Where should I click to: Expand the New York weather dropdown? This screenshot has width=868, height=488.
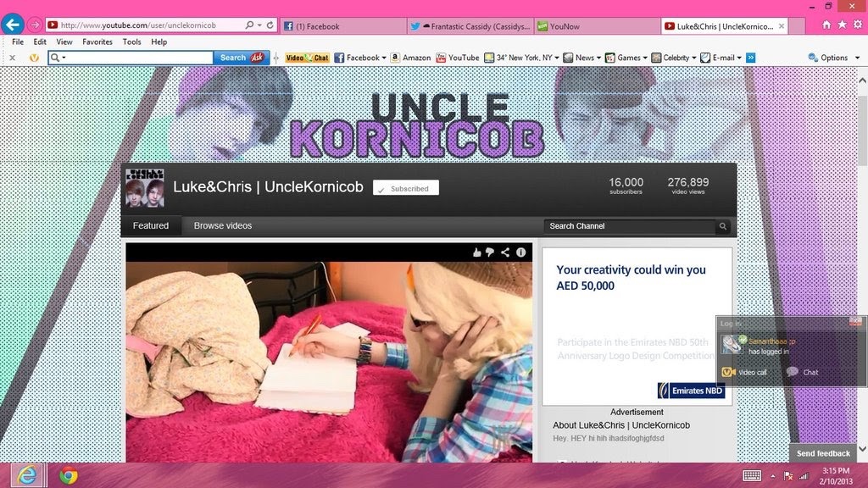(557, 58)
